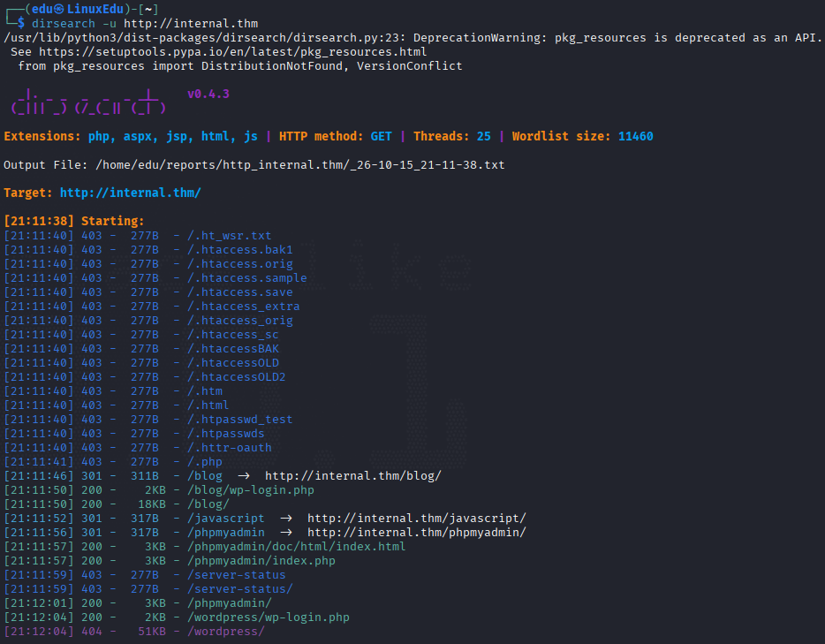Screen dimensions: 825x644
Task: Click the /server-status/ path with trailing slash
Action: tap(240, 589)
